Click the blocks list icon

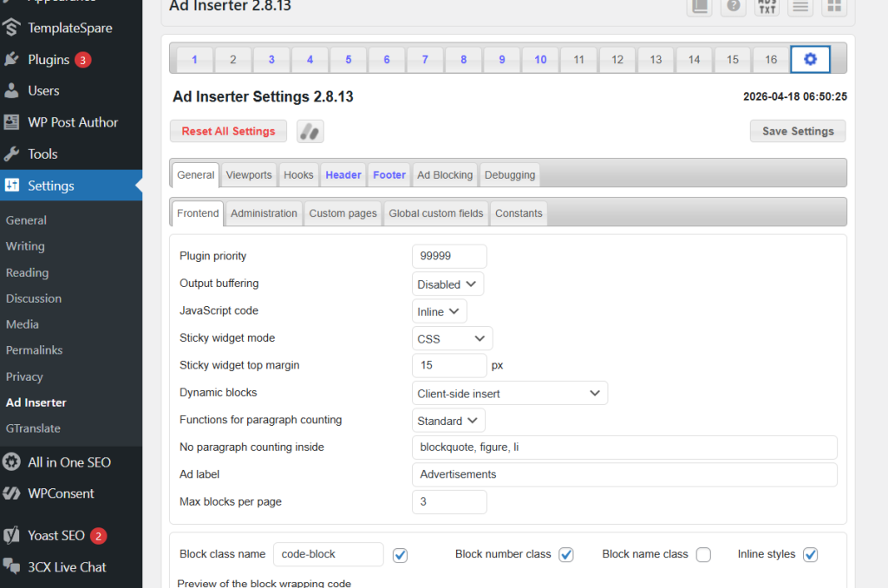click(x=800, y=6)
